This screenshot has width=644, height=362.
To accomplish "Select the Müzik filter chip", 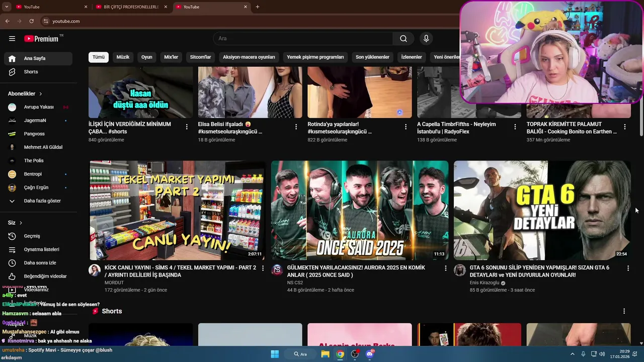I will (123, 57).
